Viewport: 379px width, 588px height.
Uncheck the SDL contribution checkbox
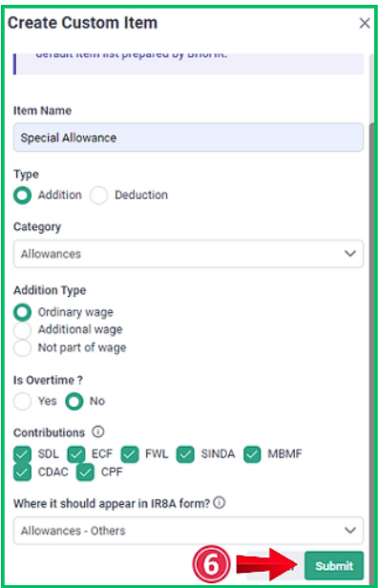23,454
